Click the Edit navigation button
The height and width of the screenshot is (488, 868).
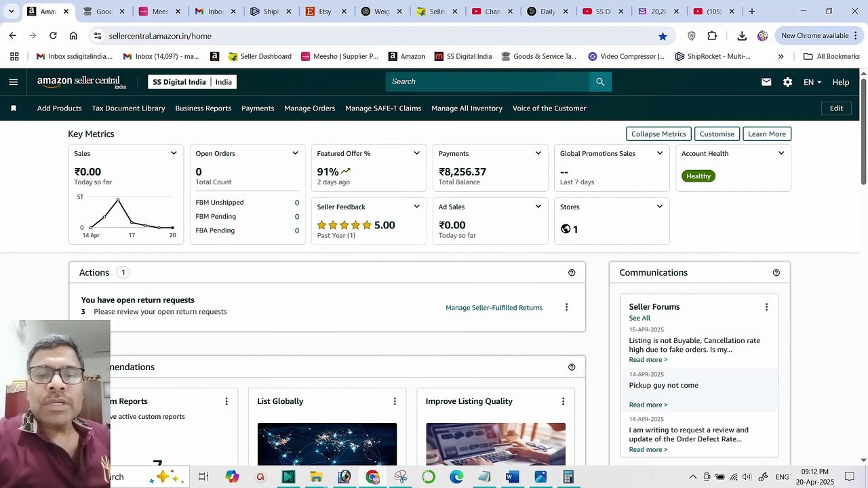(x=836, y=108)
